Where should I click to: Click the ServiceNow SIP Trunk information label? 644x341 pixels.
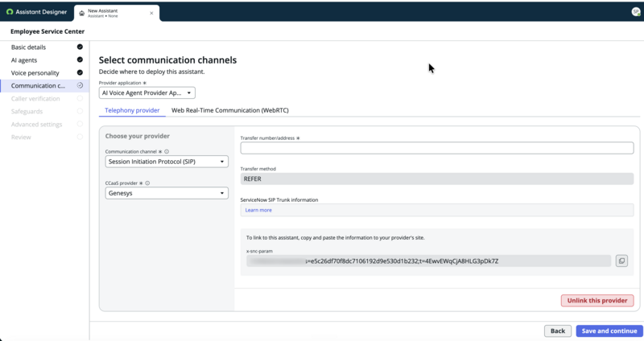[279, 199]
